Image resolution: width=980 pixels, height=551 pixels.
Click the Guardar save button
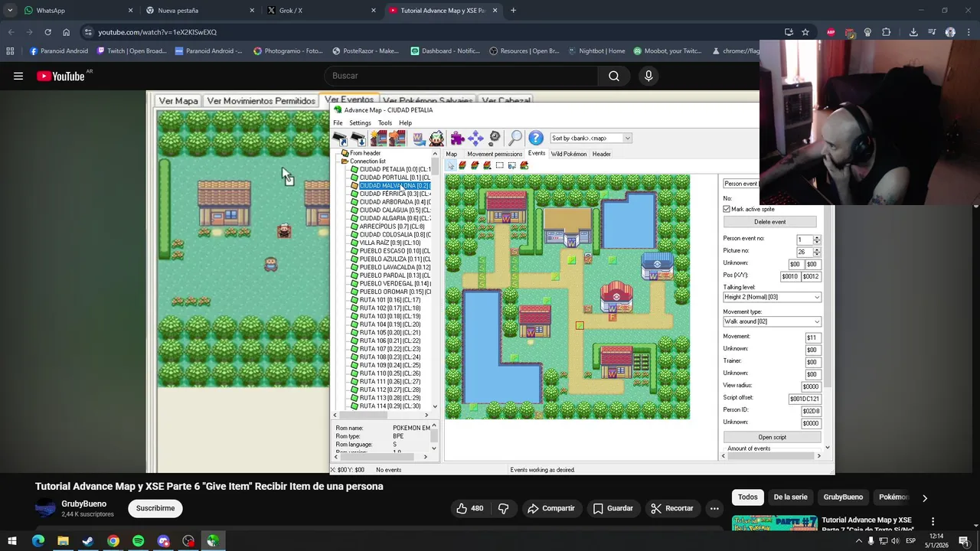pos(612,508)
